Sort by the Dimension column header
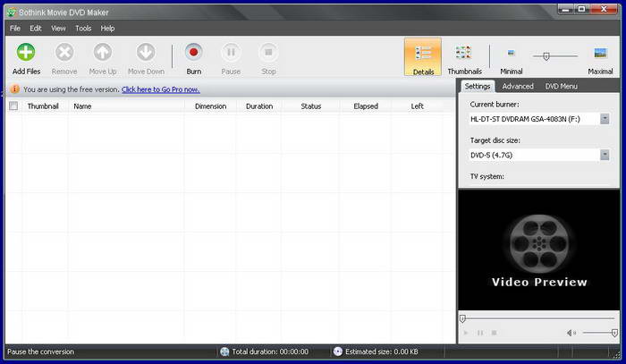Screen dimensions: 626x364 tap(210, 106)
